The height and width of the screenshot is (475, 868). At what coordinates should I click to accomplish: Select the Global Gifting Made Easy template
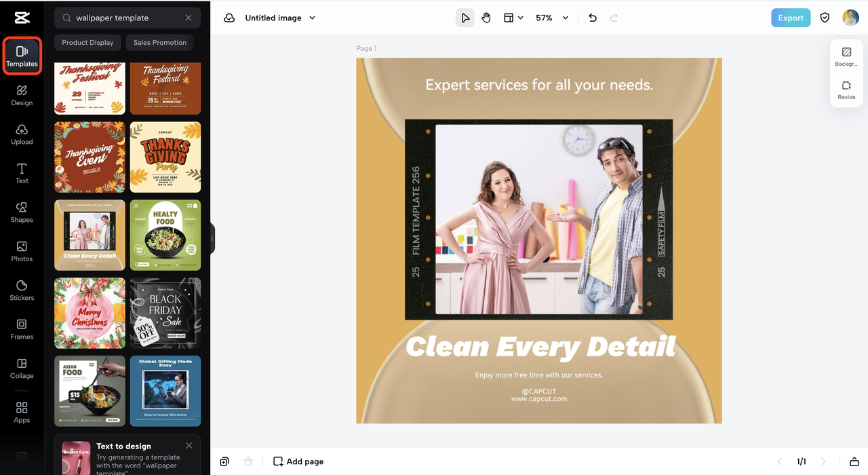tap(165, 391)
